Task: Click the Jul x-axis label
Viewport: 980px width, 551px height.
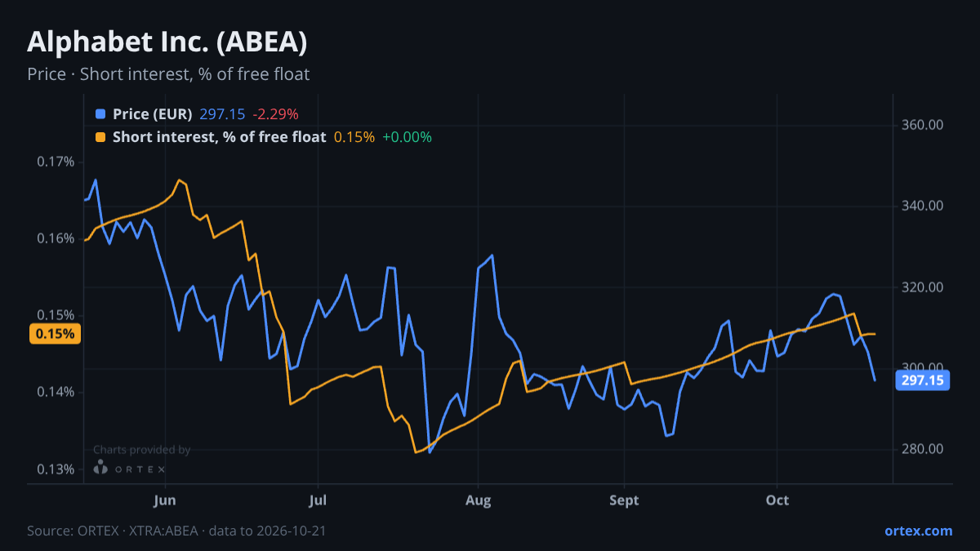Action: coord(319,500)
